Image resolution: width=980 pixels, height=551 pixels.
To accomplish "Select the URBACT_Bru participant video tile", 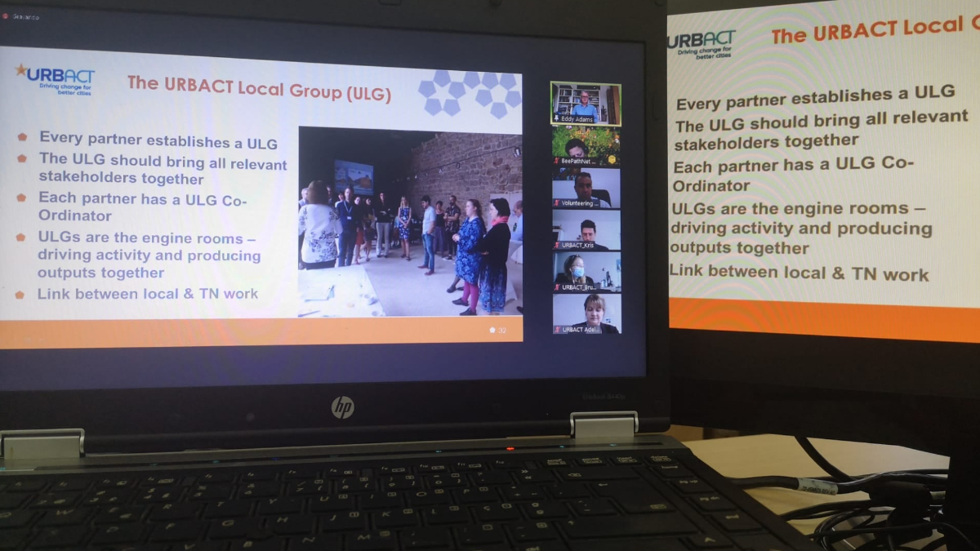I will [x=586, y=272].
